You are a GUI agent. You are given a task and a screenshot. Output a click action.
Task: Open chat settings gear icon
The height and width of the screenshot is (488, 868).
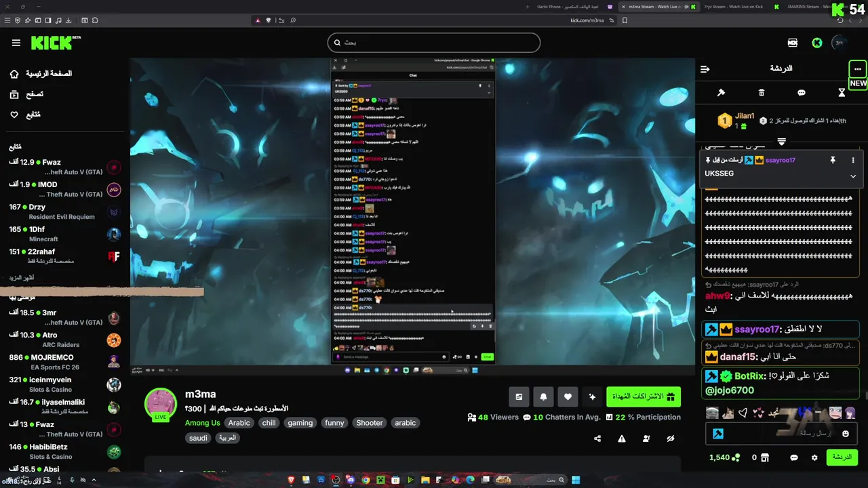[x=814, y=457]
